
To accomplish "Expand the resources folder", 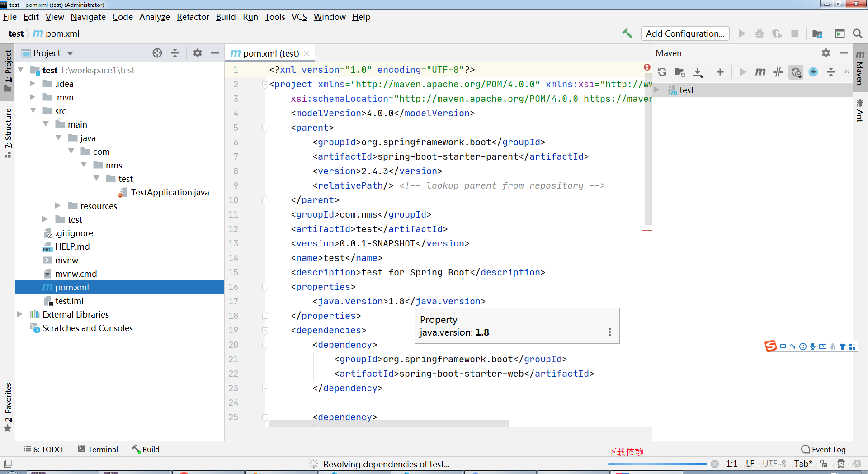I will pyautogui.click(x=57, y=206).
